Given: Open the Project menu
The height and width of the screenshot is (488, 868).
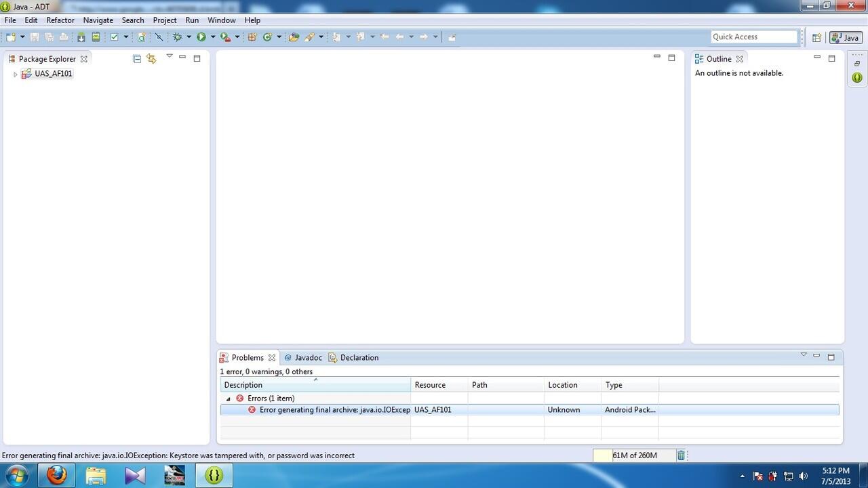Looking at the screenshot, I should click(165, 20).
